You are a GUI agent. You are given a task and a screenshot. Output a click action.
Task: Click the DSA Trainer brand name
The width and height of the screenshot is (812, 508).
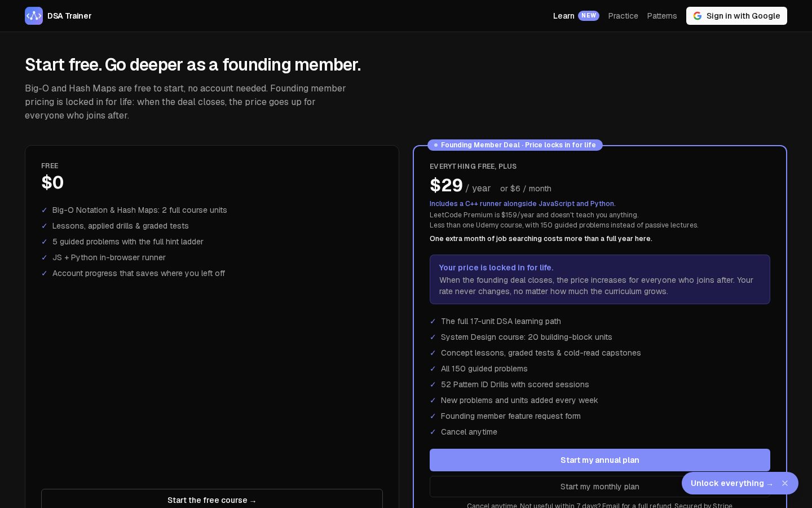tap(69, 16)
